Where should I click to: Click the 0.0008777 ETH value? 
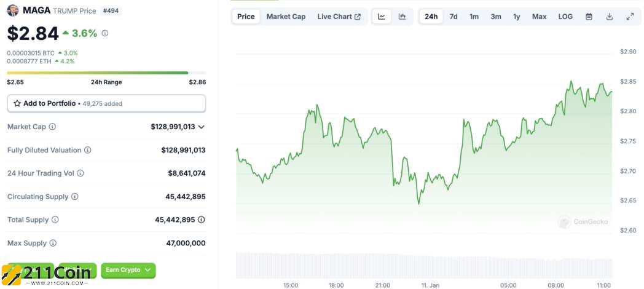point(29,61)
